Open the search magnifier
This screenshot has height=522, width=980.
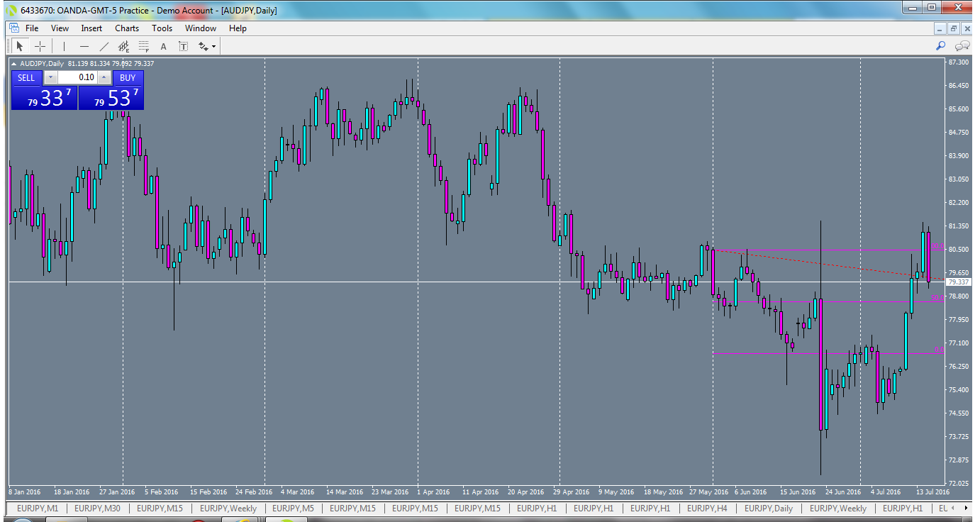coord(941,45)
